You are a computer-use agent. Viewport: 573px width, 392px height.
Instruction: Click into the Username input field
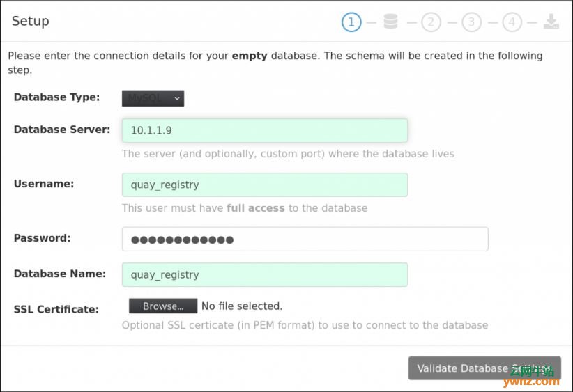pos(264,185)
